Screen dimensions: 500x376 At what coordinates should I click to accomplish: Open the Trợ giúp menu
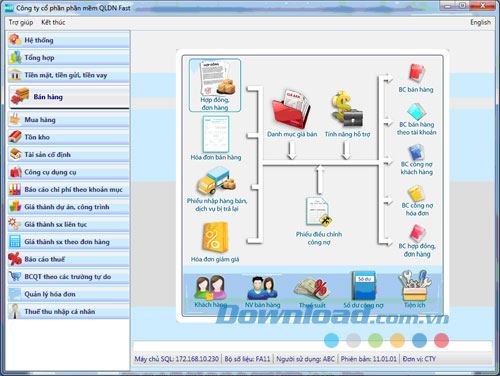[x=21, y=22]
